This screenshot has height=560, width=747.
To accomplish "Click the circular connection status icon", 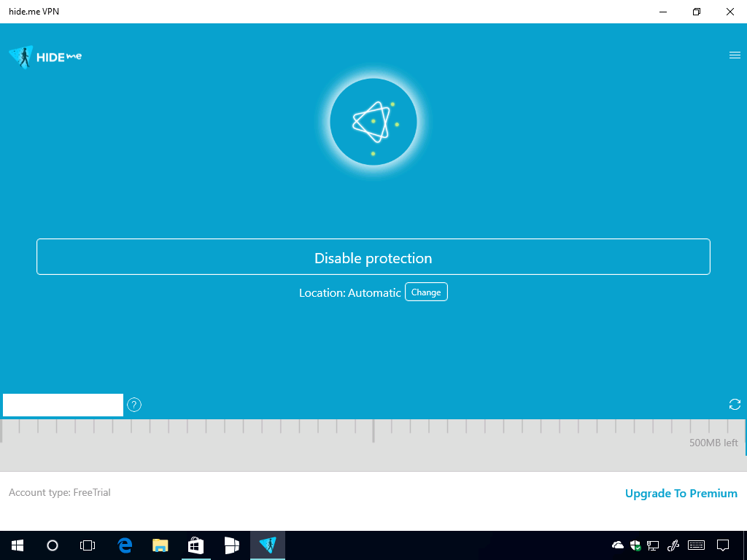I will coord(373,122).
